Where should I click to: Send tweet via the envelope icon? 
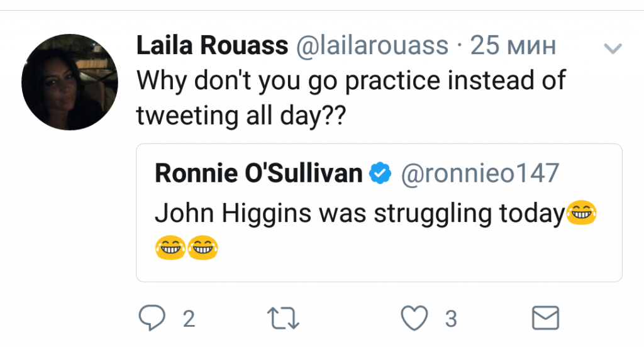coord(545,319)
